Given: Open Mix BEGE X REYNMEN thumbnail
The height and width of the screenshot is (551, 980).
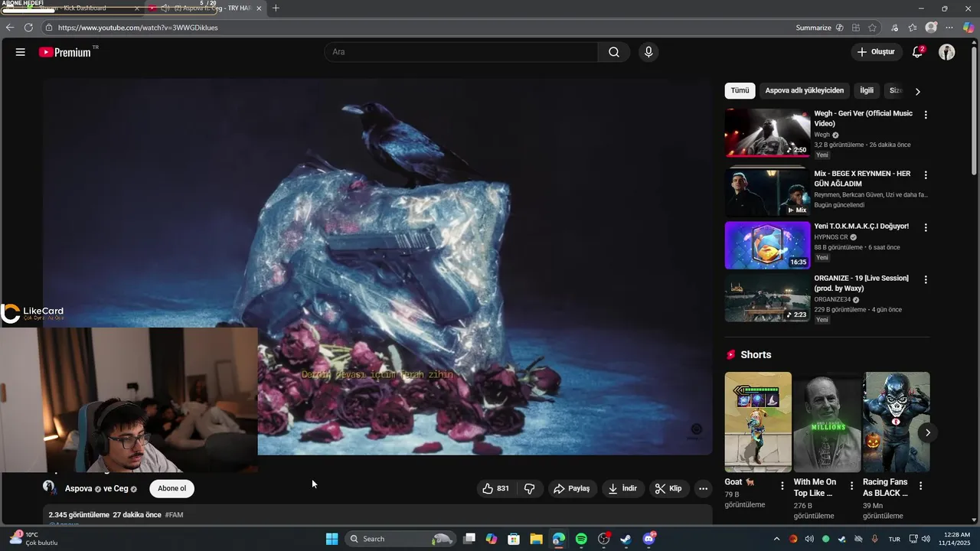Looking at the screenshot, I should 767,192.
